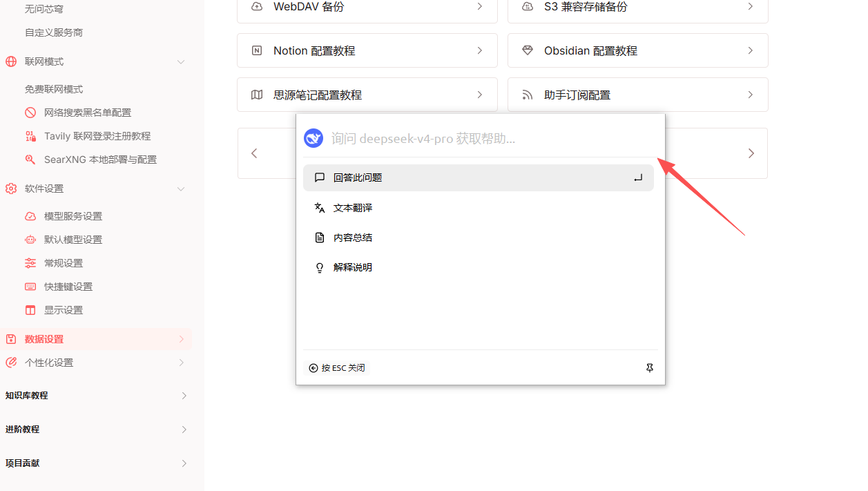Click the chat bubble icon beside 回答此问题
The height and width of the screenshot is (491, 868).
320,177
